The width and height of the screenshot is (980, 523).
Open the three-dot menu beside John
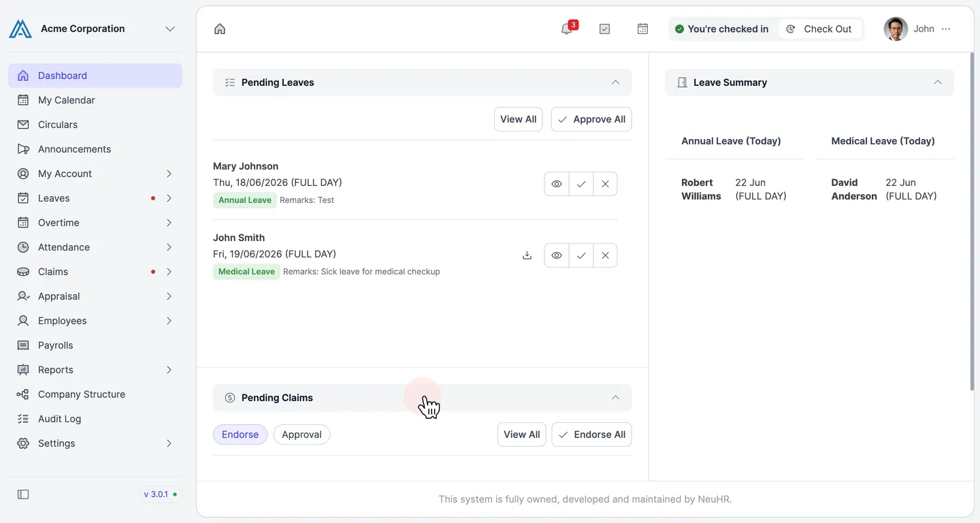(946, 29)
